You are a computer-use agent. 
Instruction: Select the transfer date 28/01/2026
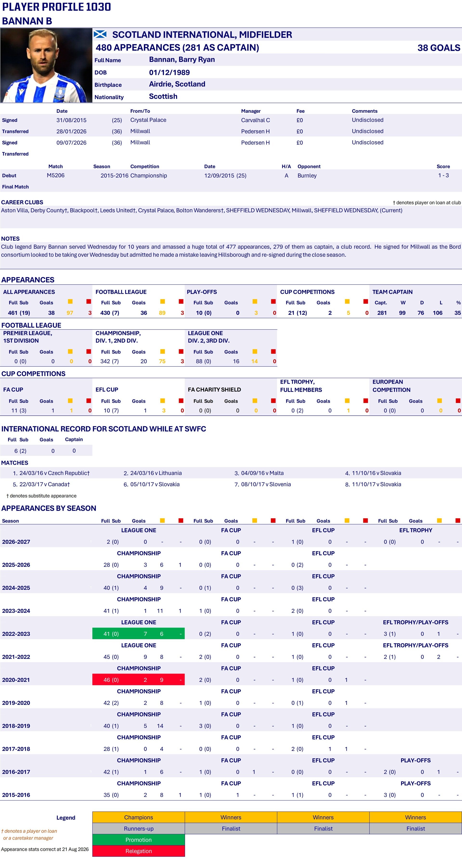coord(71,131)
